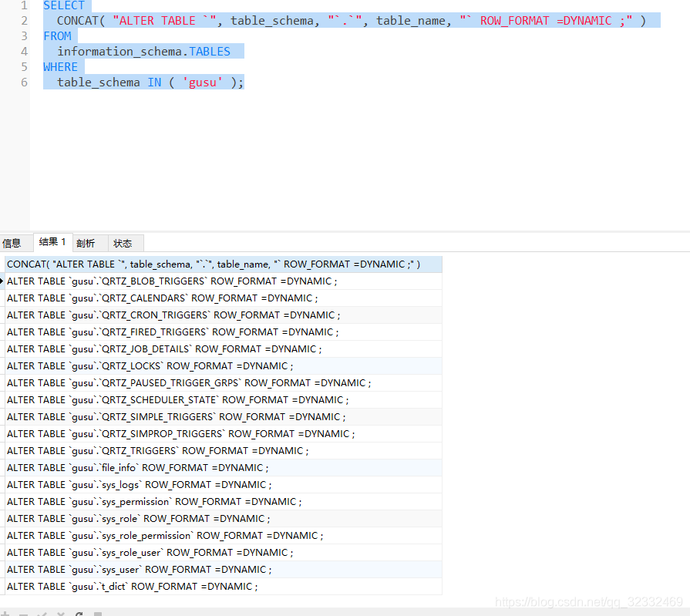Select the sys_permission result row

pos(224,502)
